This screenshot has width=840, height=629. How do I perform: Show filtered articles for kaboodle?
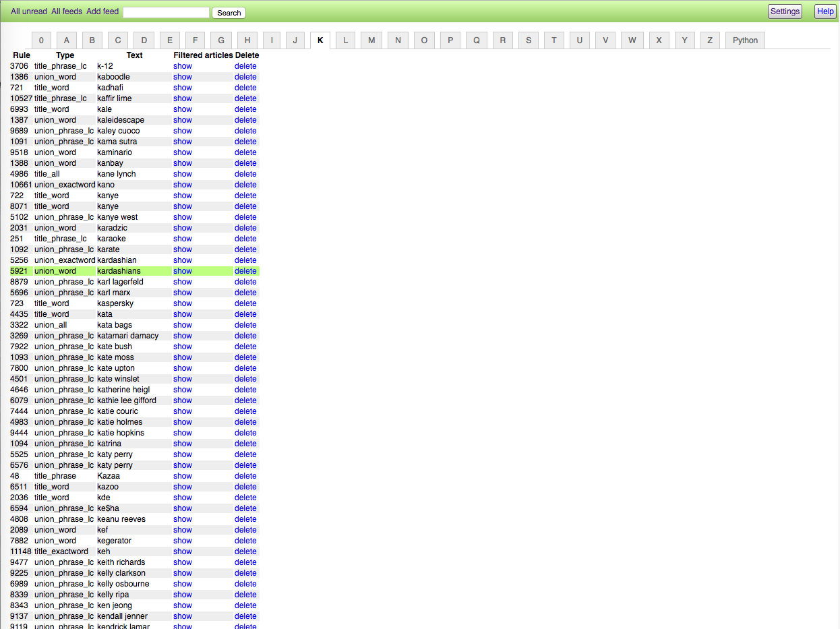coord(183,77)
